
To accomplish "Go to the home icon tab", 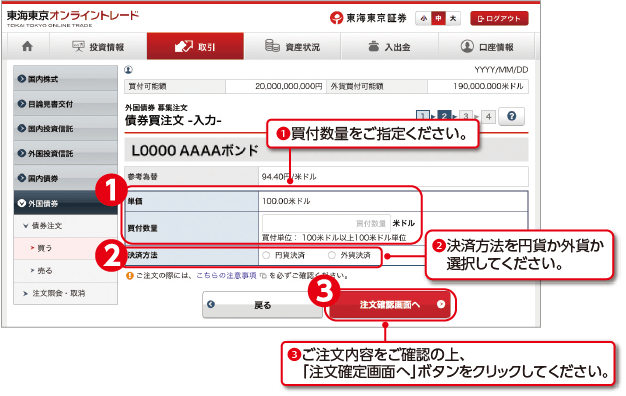I will pos(28,46).
